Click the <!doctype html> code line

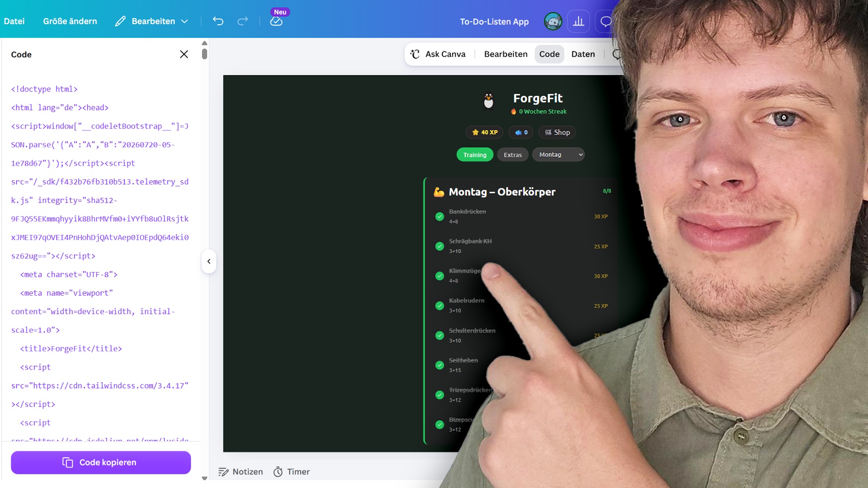pyautogui.click(x=44, y=89)
